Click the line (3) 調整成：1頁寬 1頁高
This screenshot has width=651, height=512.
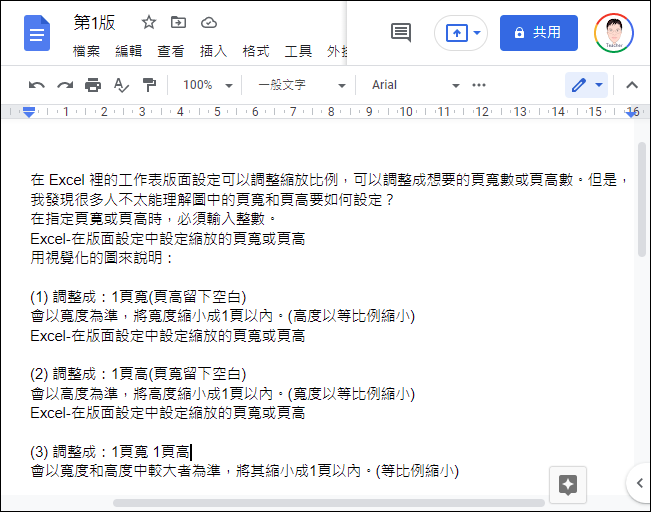[110, 452]
